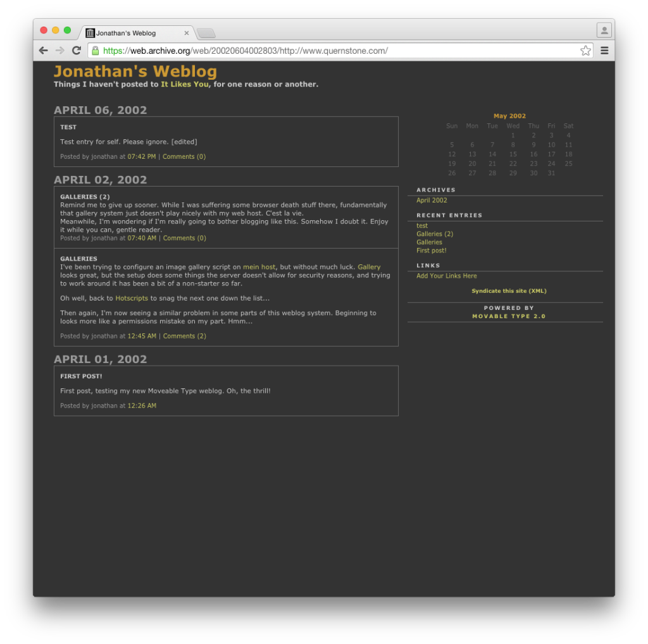
Task: Click the address bar URL field
Action: tap(335, 51)
